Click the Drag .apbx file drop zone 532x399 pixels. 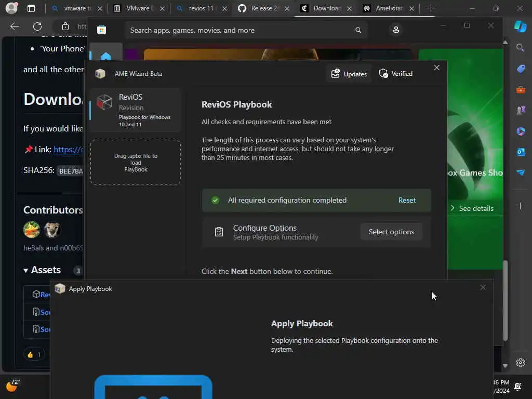[x=136, y=163]
